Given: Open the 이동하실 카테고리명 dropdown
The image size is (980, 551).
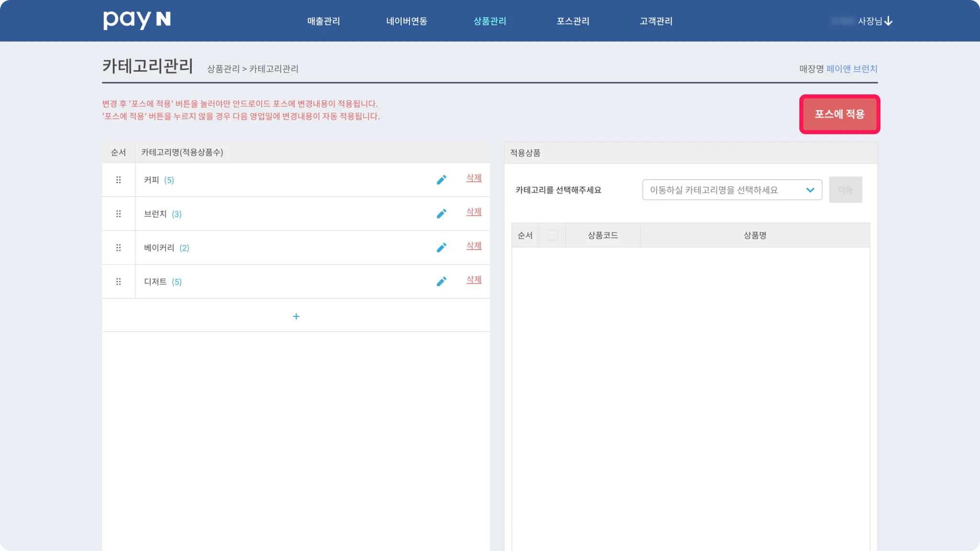Looking at the screenshot, I should tap(732, 190).
